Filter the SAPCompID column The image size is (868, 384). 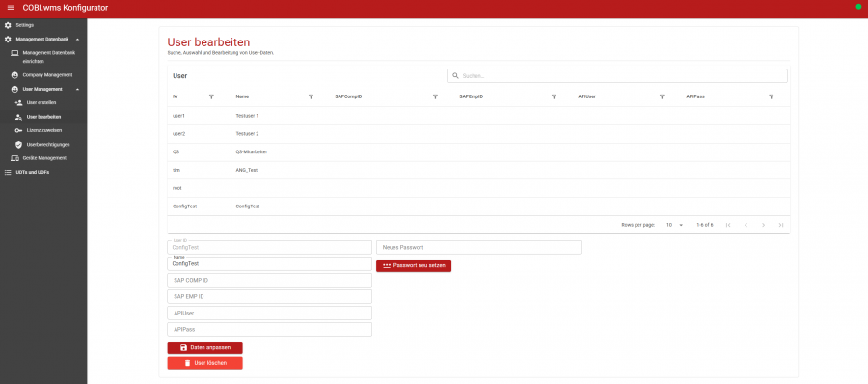point(435,96)
